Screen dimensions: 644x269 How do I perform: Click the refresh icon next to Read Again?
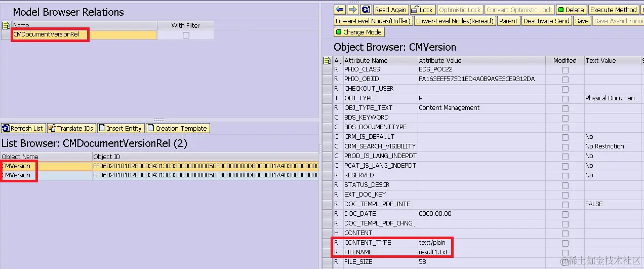tap(367, 10)
